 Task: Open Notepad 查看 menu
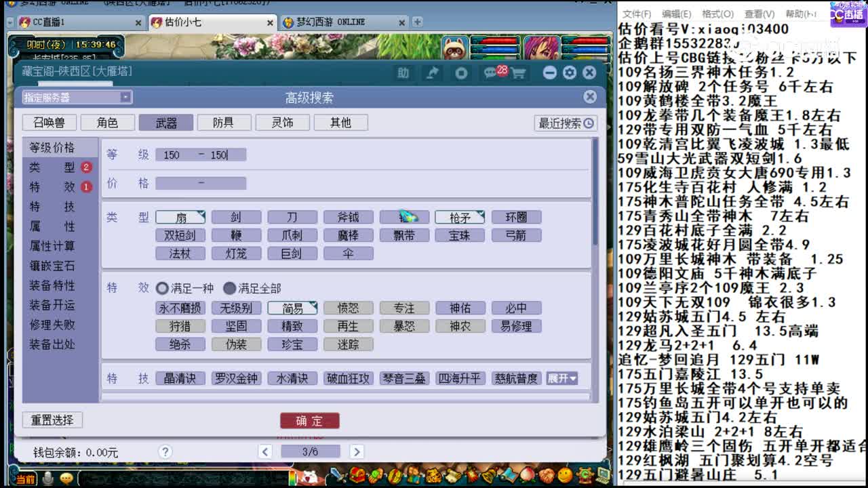pyautogui.click(x=759, y=14)
